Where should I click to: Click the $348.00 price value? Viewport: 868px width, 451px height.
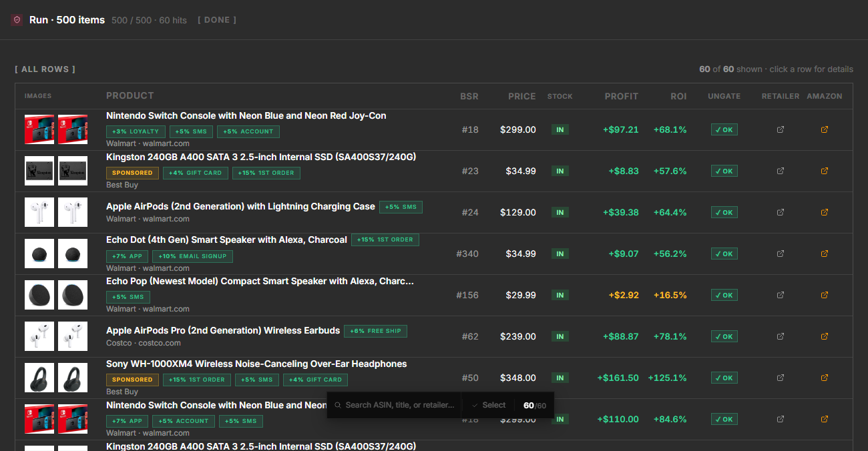pos(518,378)
